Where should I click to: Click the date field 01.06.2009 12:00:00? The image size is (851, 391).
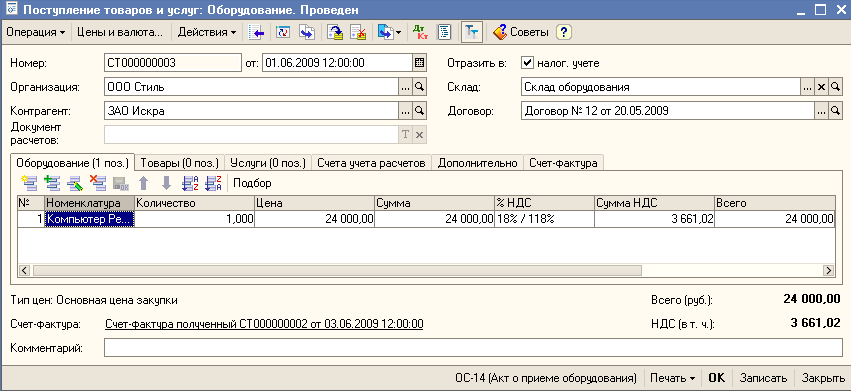pos(337,62)
